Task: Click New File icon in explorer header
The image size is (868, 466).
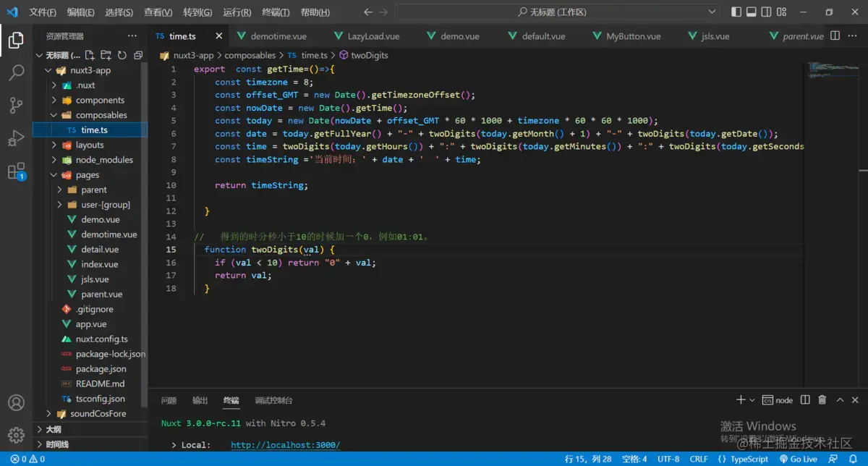Action: click(x=90, y=55)
